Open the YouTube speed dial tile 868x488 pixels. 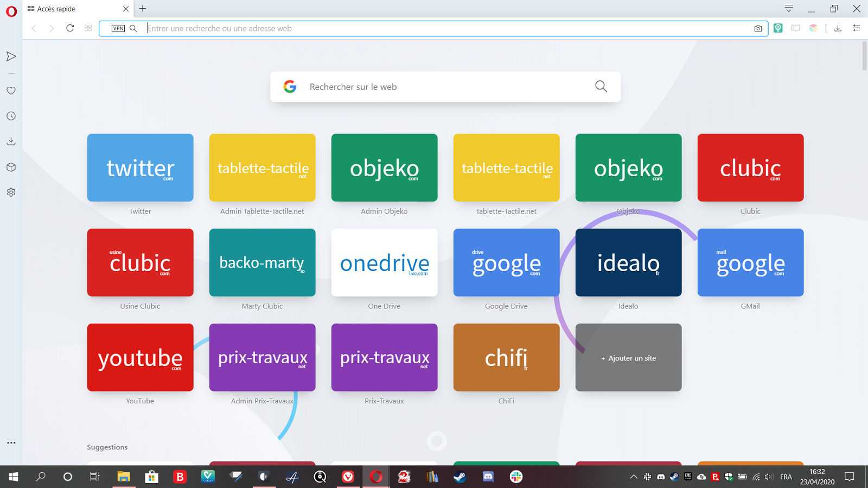click(140, 358)
